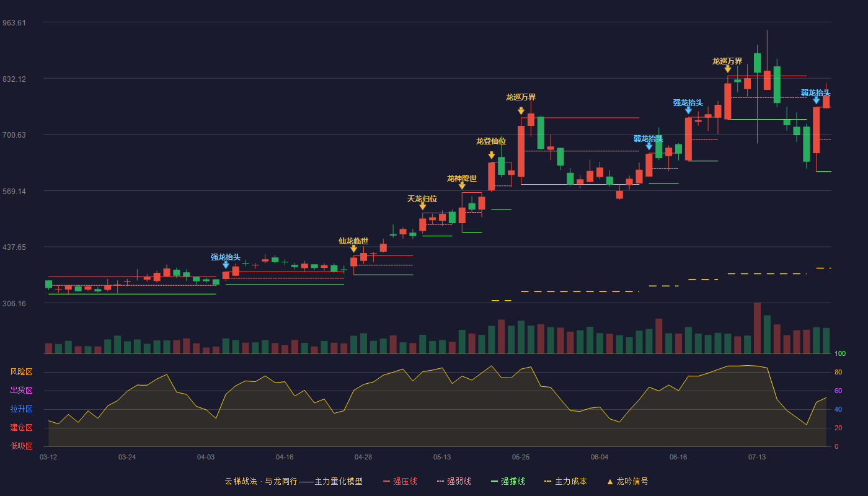Click the 40 indicator scale label
Image resolution: width=868 pixels, height=496 pixels.
click(838, 409)
